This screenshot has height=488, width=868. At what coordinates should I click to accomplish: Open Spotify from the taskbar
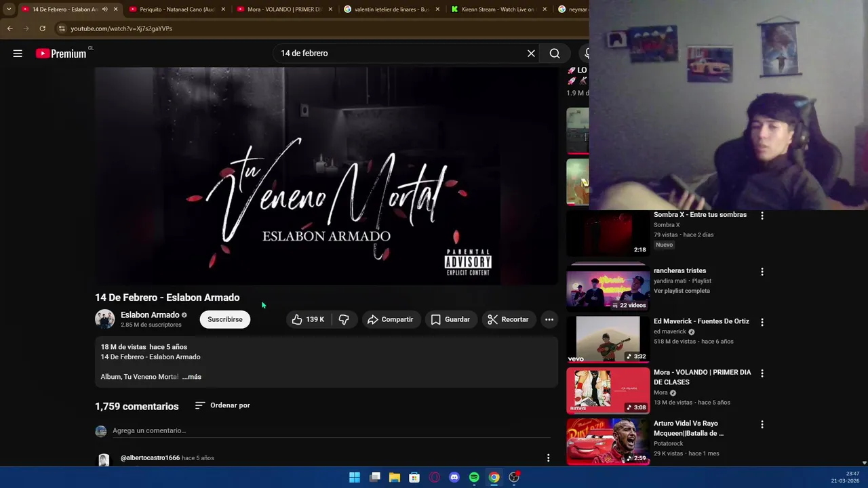coord(474,477)
